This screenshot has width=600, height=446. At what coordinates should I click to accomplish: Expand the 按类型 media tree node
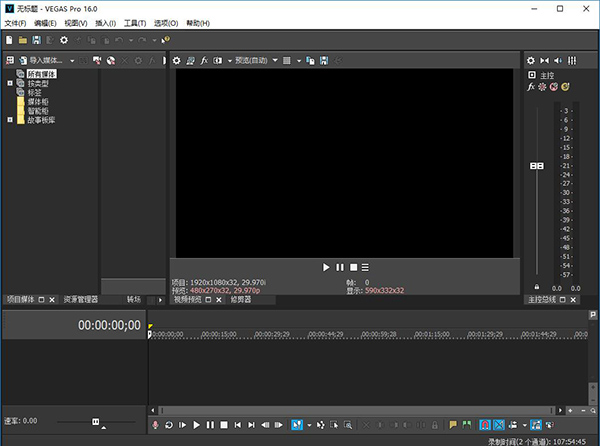9,83
